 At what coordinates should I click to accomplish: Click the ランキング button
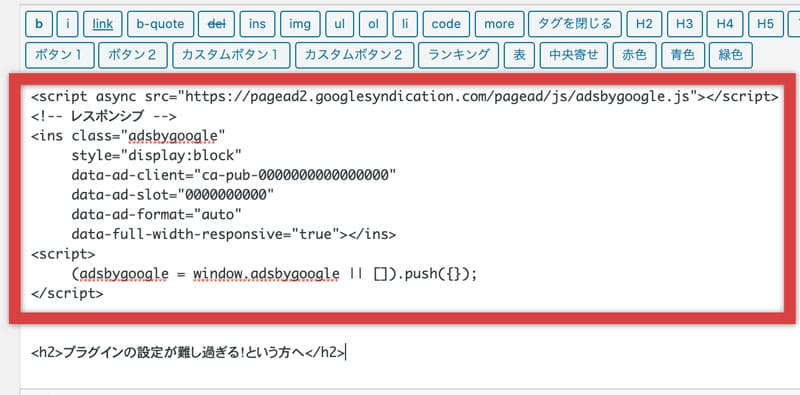tap(459, 55)
